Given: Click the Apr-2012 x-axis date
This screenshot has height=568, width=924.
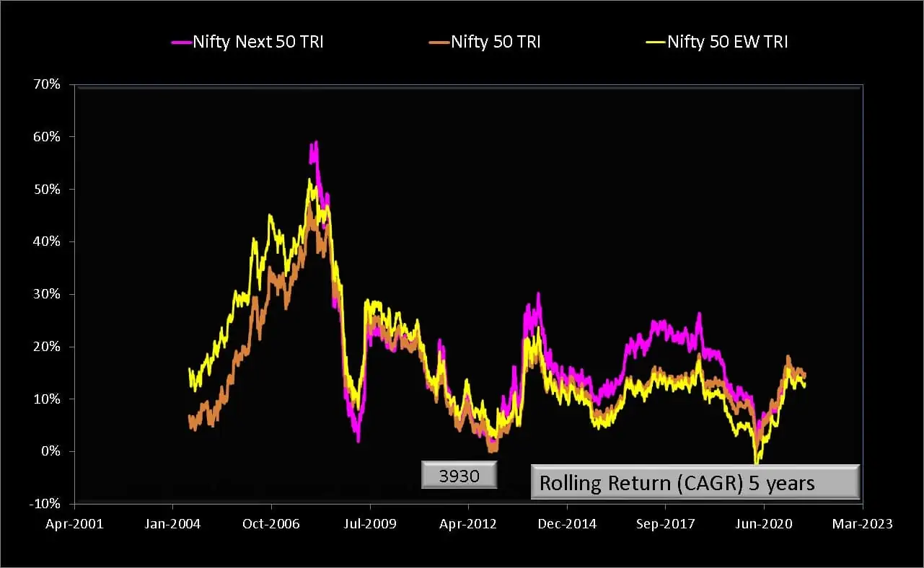Looking at the screenshot, I should pyautogui.click(x=469, y=524).
